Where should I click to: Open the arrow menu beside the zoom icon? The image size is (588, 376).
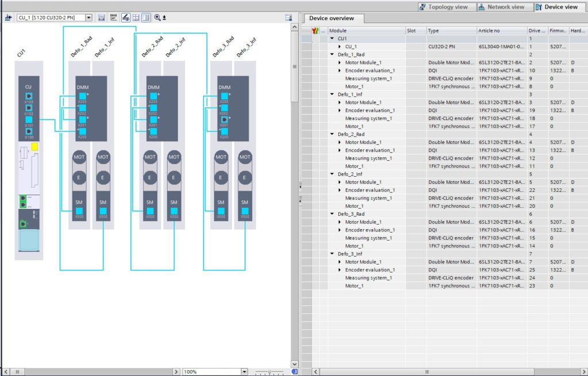[164, 18]
